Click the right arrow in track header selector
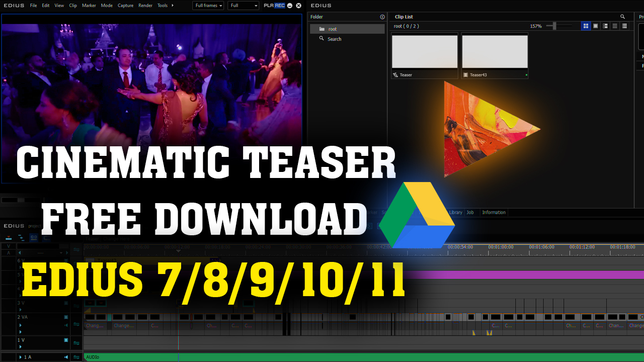 point(66,253)
